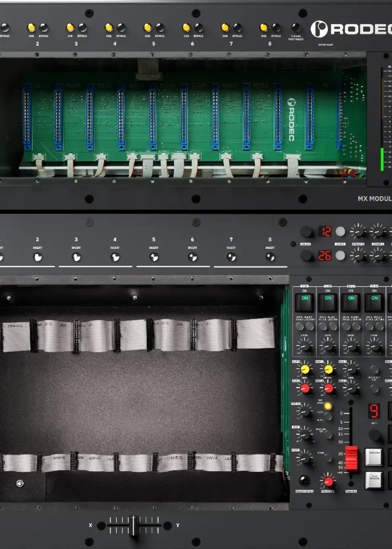Image resolution: width=392 pixels, height=549 pixels.
Task: Click the Select knob beside the 26 display
Action: (x=306, y=255)
